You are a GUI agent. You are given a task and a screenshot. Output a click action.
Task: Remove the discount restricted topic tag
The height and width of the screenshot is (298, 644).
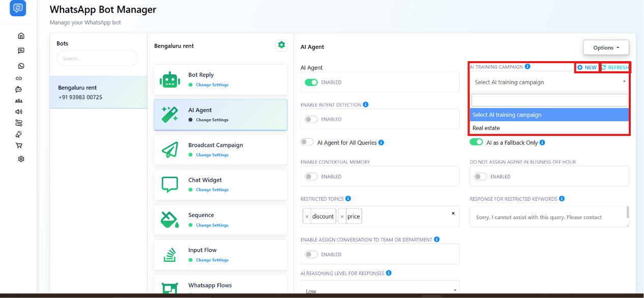pyautogui.click(x=307, y=216)
